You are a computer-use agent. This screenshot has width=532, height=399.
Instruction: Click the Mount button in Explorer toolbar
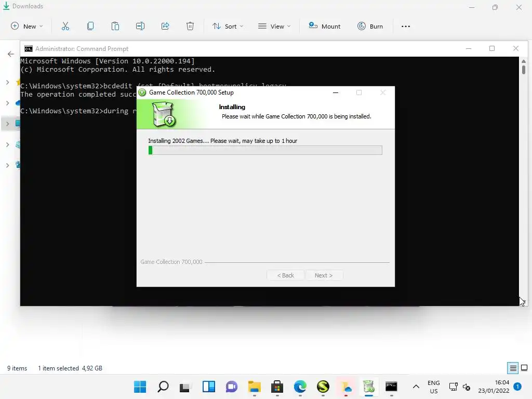[325, 26]
